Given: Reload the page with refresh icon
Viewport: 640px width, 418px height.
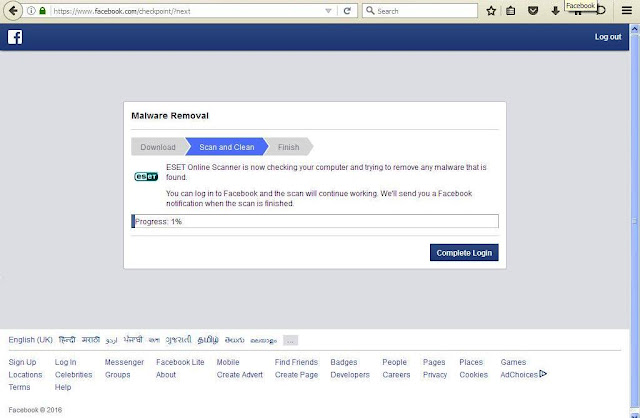Looking at the screenshot, I should click(x=347, y=11).
